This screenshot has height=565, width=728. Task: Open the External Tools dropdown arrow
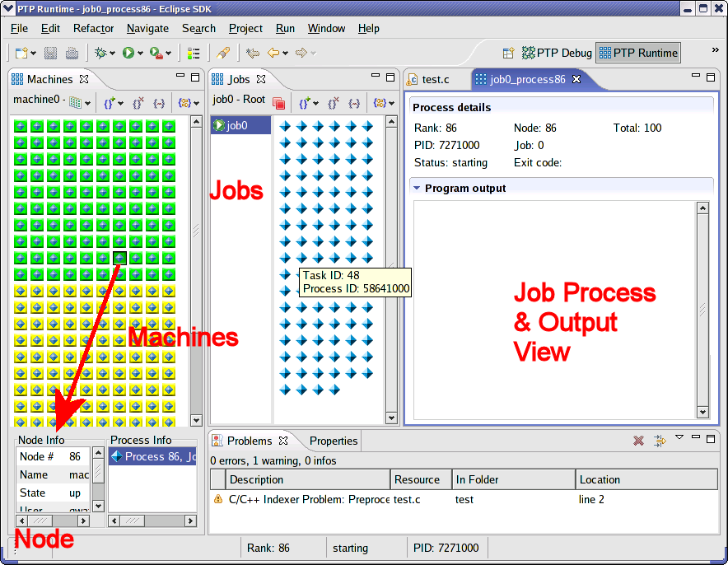[169, 54]
